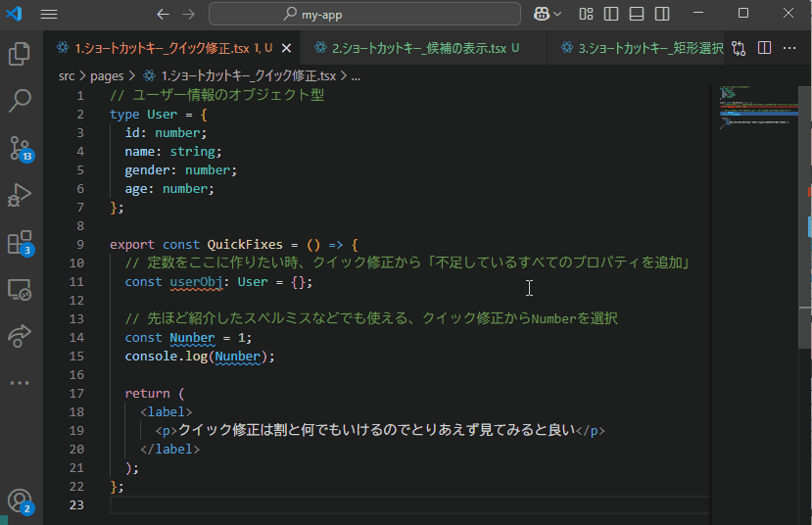Select the src breadcrumb
The height and width of the screenshot is (525, 812).
click(x=67, y=76)
